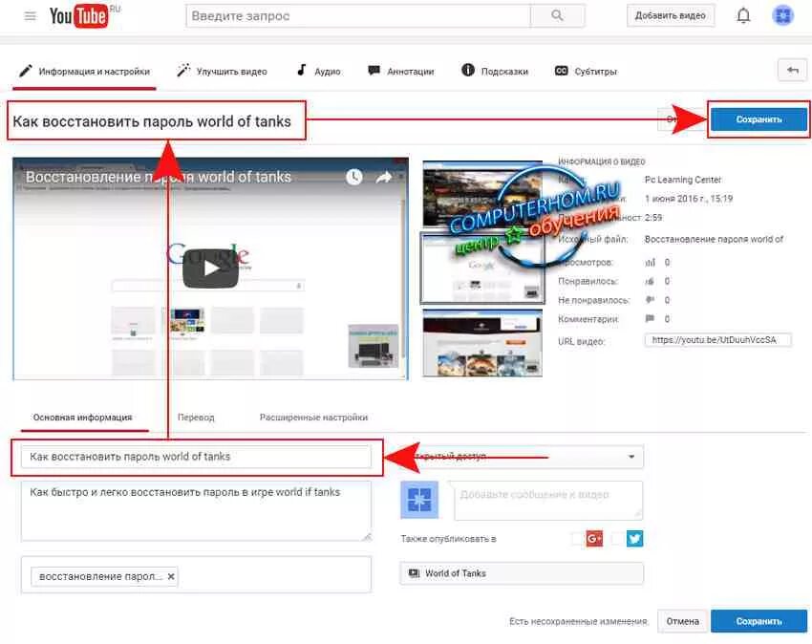Open the Информация и настройки tab

(x=84, y=71)
